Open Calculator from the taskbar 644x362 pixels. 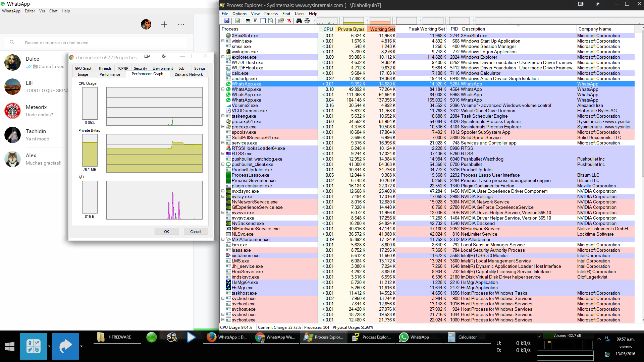[463, 337]
